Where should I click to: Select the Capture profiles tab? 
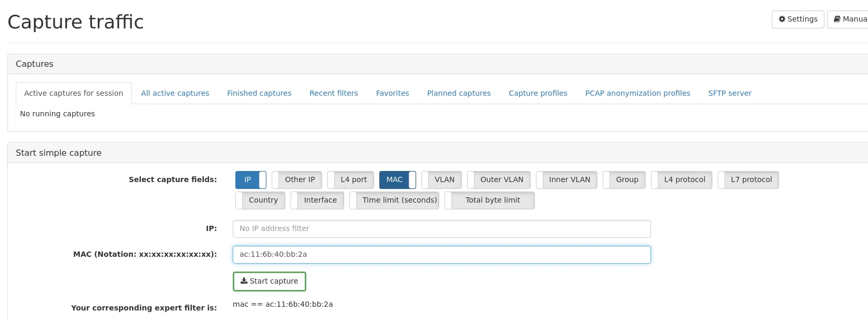pyautogui.click(x=538, y=93)
